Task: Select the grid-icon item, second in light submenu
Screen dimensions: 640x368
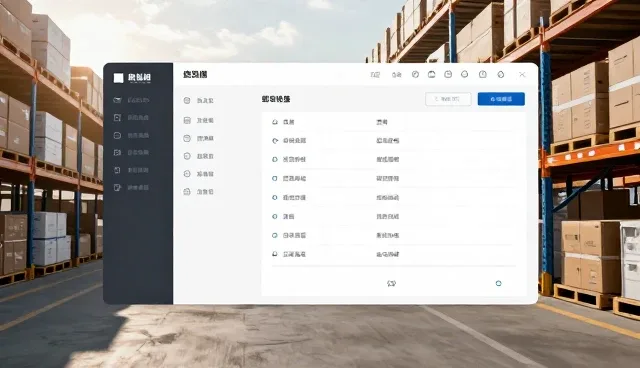Action: point(199,120)
